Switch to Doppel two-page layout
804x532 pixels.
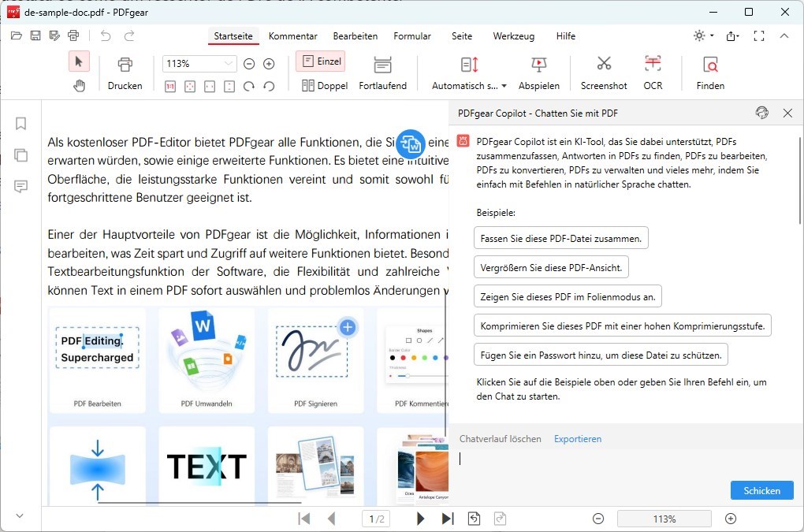(x=324, y=85)
